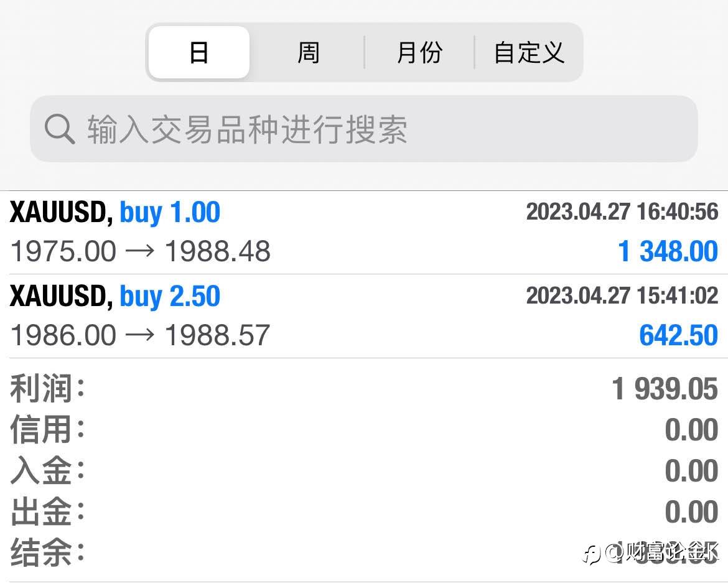
Task: Tap the 2023.04.27 16:40:56 timestamp
Action: point(622,212)
